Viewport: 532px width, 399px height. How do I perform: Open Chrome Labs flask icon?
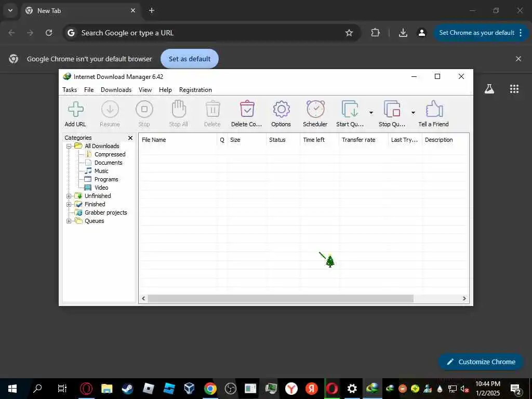point(489,89)
